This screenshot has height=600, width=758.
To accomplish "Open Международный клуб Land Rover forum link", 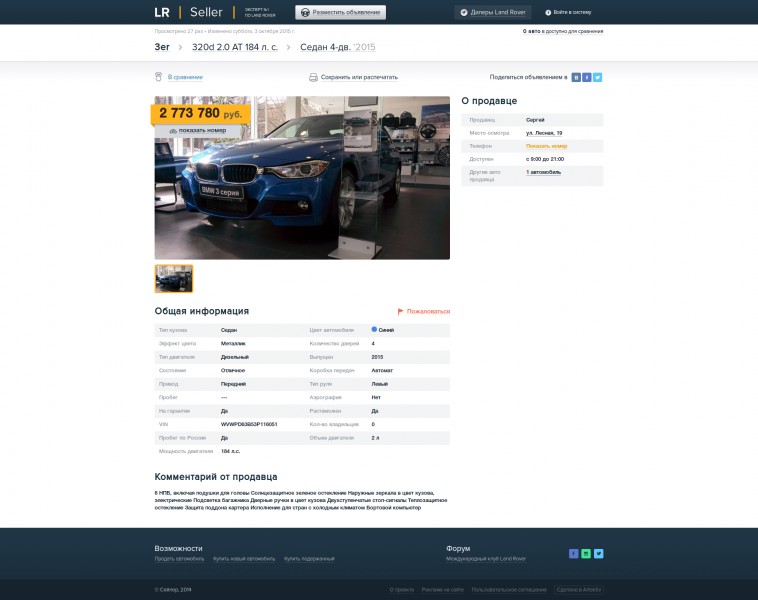I will (486, 559).
